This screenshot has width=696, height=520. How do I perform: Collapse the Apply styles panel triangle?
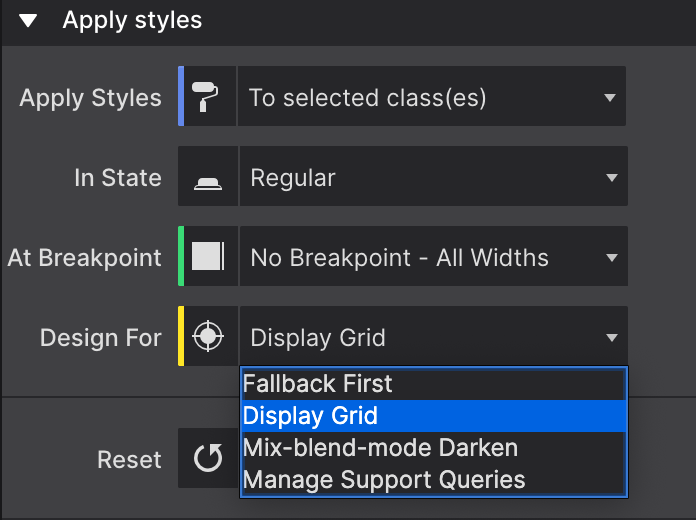[28, 20]
